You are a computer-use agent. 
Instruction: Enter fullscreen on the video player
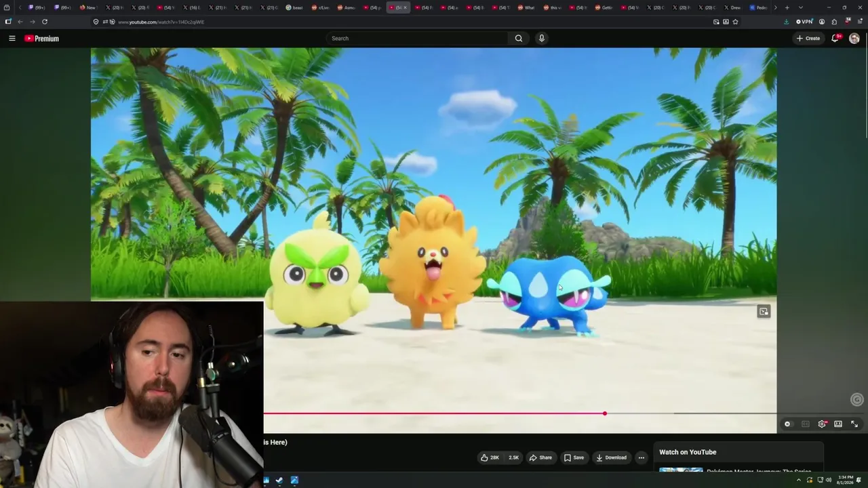point(854,424)
